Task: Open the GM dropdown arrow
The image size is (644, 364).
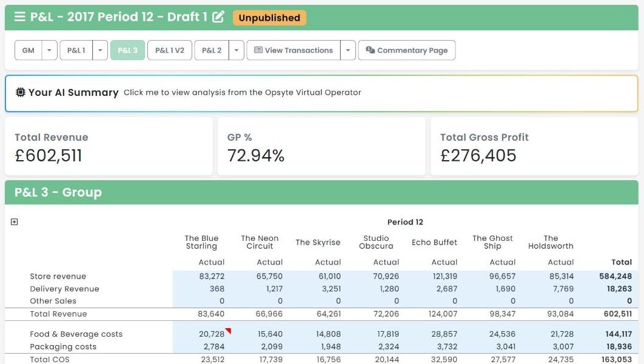Action: point(49,50)
